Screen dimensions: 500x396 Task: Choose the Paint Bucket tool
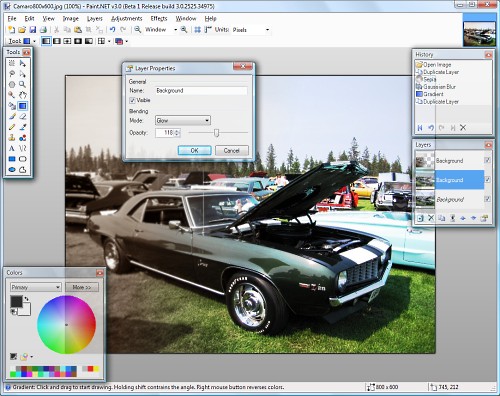tap(12, 106)
